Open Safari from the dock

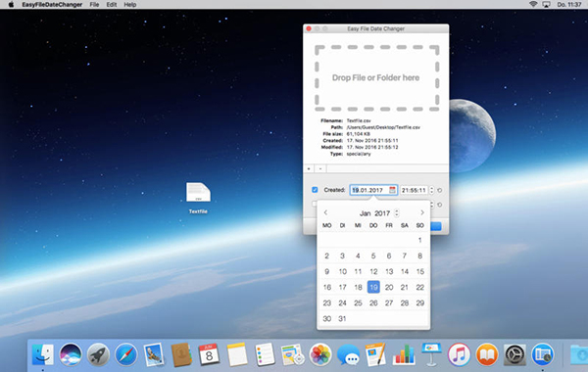126,354
